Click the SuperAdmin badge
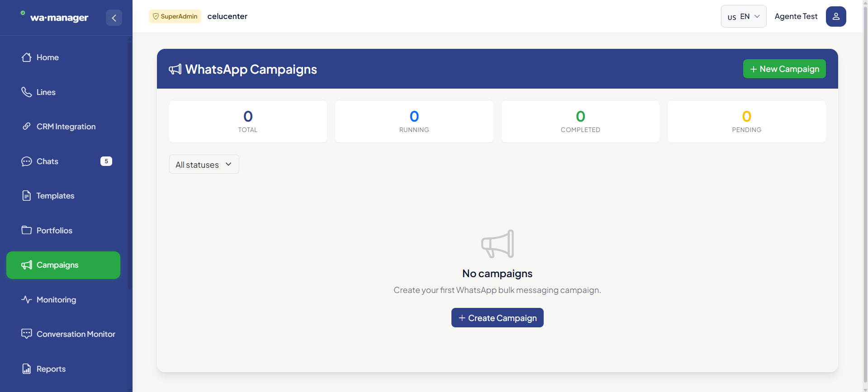The height and width of the screenshot is (392, 868). 175,16
